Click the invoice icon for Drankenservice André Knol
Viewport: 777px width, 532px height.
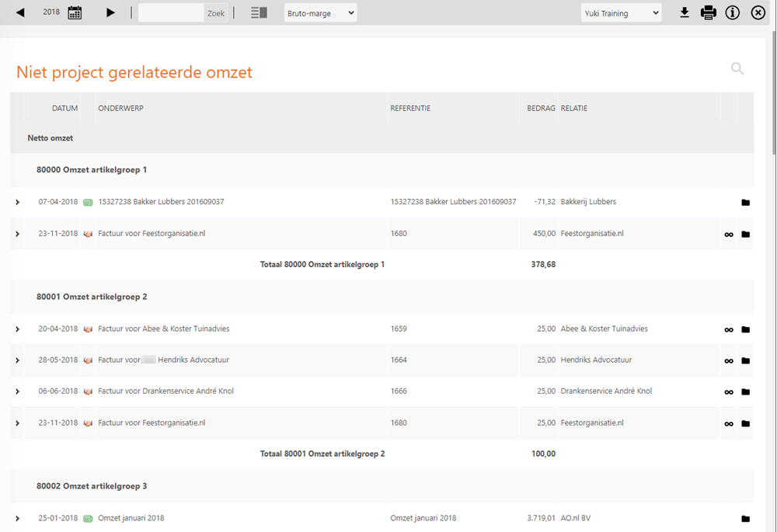coord(88,391)
